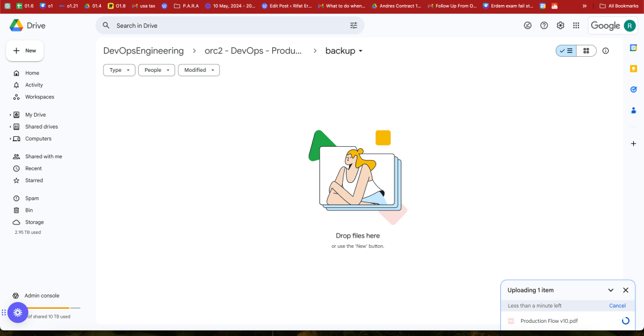Open the Settings gear icon

[561, 25]
